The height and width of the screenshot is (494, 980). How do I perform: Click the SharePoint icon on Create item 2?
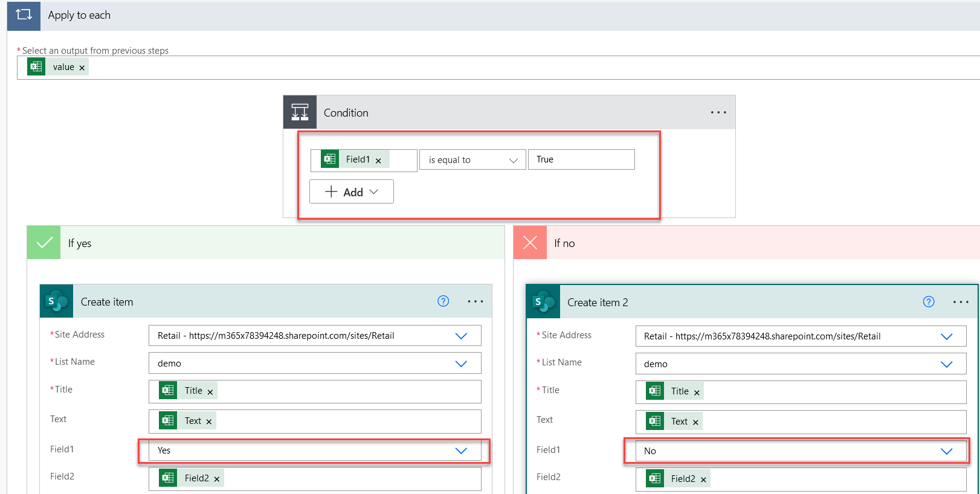(x=543, y=302)
